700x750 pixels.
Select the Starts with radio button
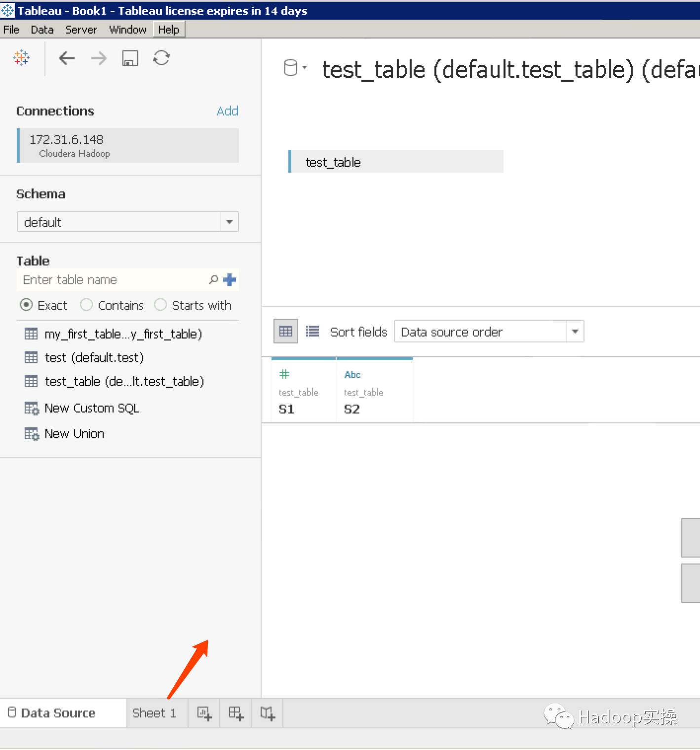coord(160,305)
